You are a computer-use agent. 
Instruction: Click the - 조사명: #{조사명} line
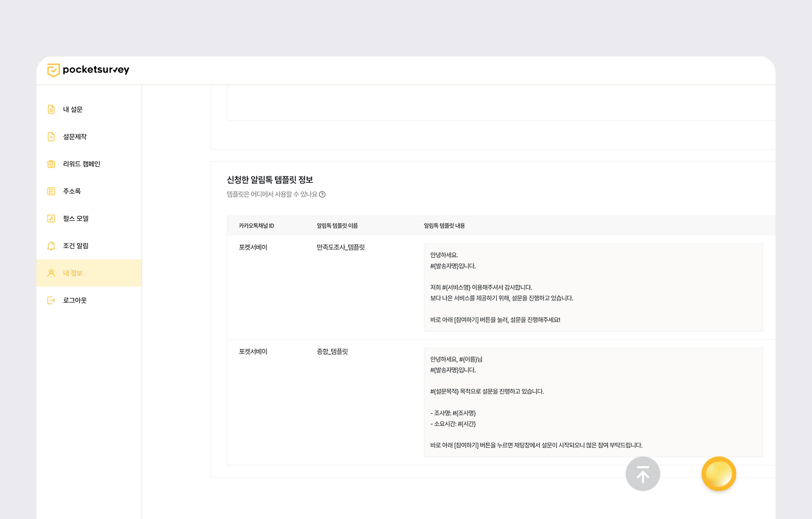[453, 413]
